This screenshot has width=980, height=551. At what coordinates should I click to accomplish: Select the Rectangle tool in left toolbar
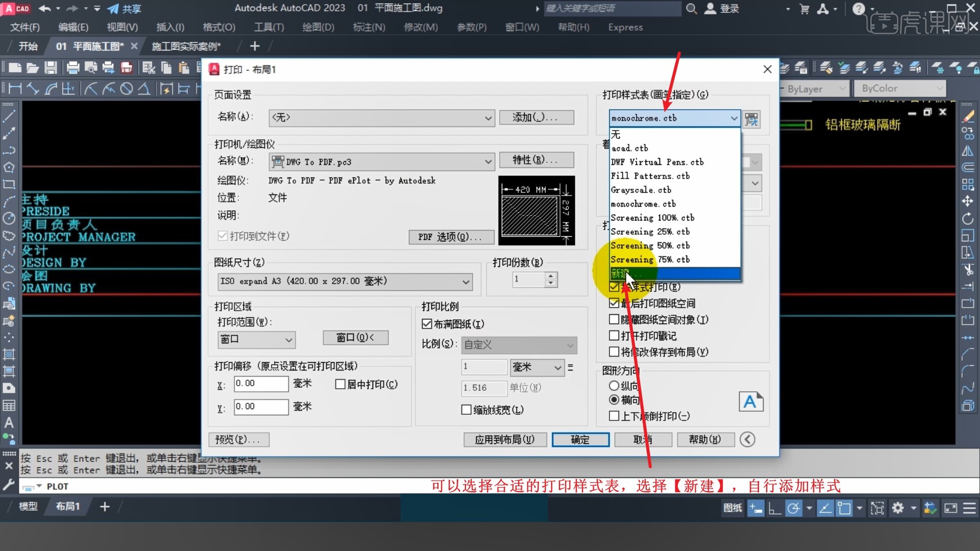tap(9, 184)
